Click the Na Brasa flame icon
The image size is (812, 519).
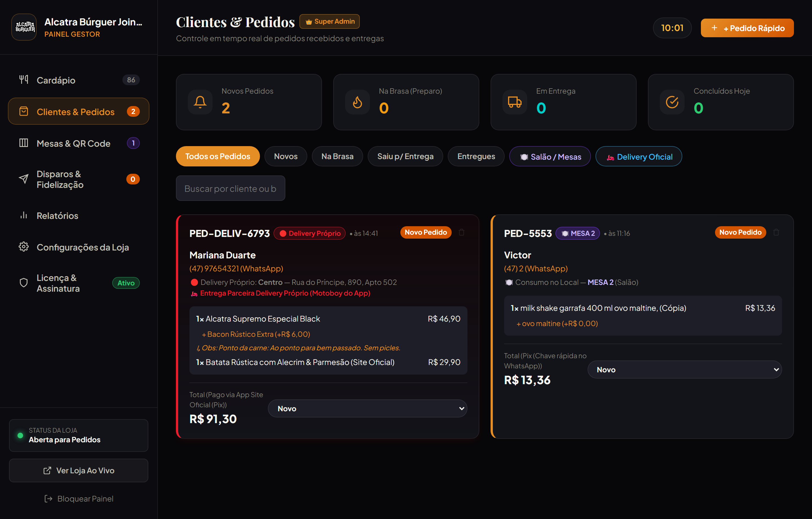click(x=358, y=102)
